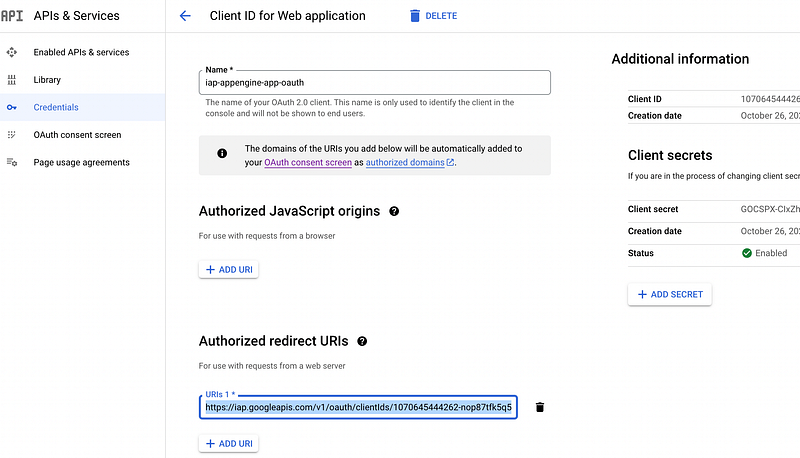
Task: Add URI under redirect URIs
Action: (x=229, y=444)
